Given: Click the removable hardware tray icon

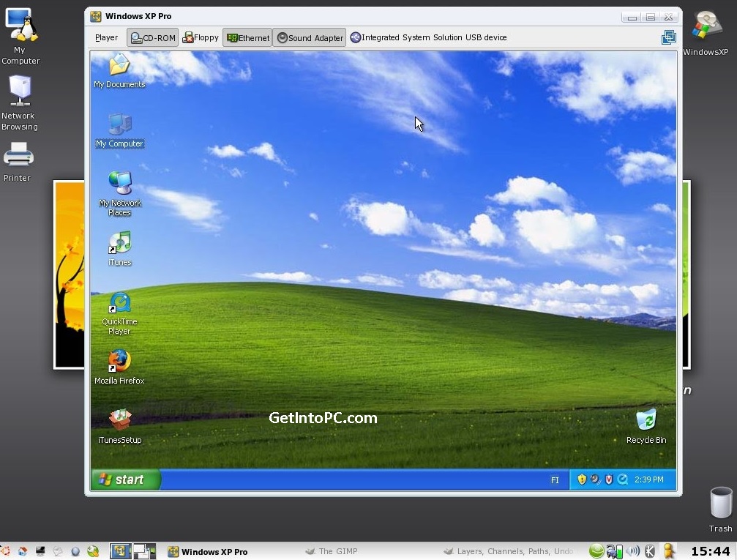Looking at the screenshot, I should (595, 479).
